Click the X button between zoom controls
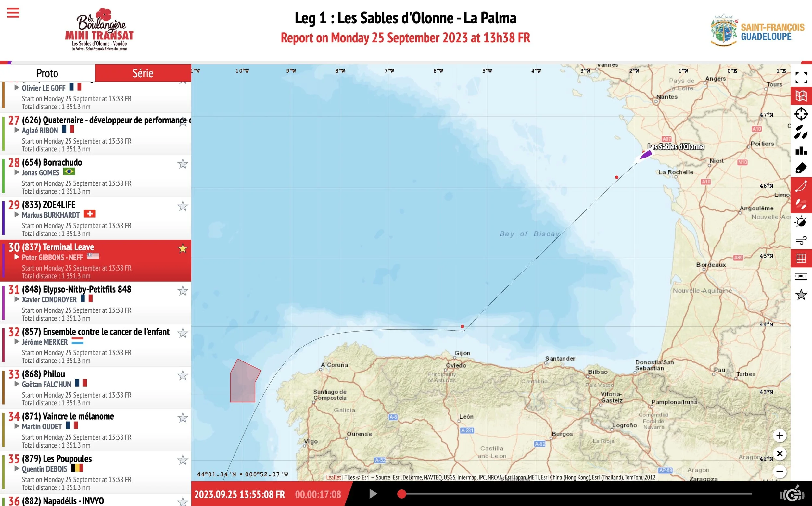812x506 pixels. coord(780,453)
